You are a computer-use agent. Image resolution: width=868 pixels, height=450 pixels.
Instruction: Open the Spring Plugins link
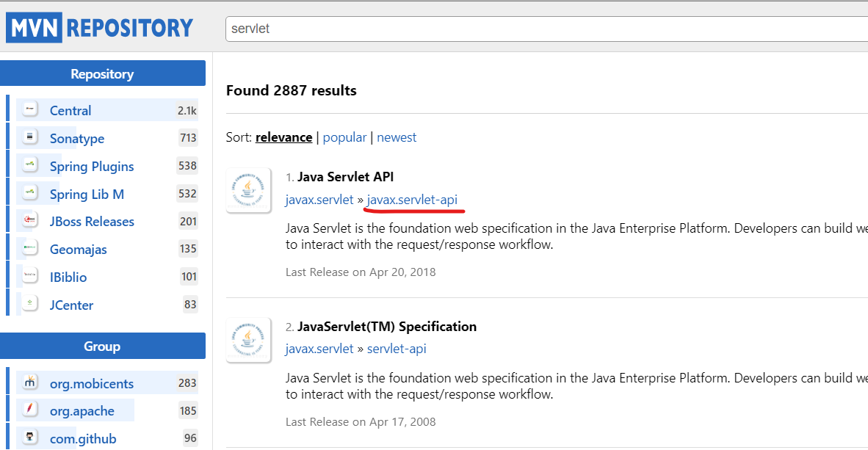(92, 166)
